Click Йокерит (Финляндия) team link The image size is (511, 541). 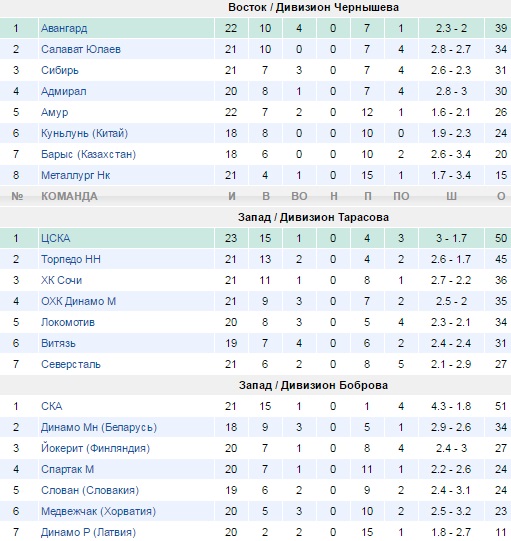pyautogui.click(x=95, y=449)
